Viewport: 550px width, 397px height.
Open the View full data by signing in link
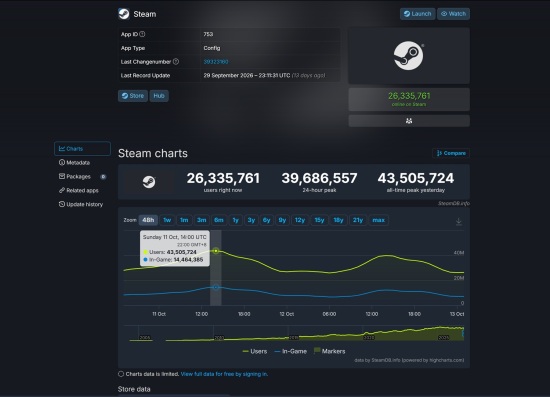click(x=224, y=374)
